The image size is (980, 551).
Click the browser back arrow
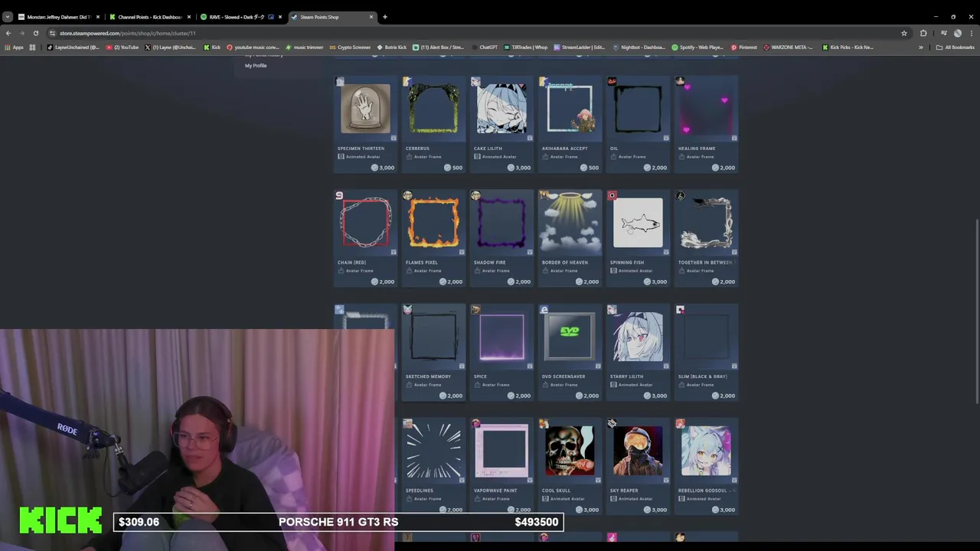click(x=8, y=33)
